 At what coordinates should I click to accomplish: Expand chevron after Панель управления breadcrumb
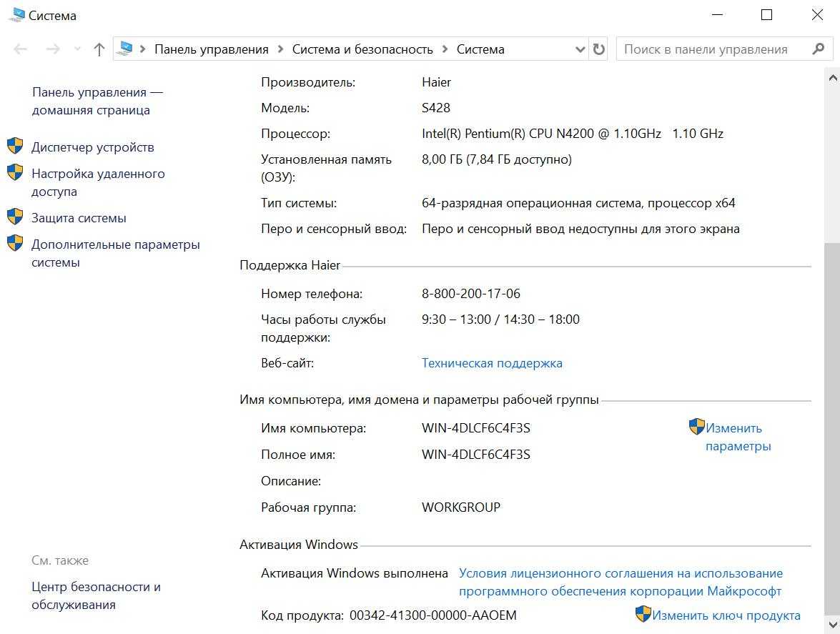(280, 49)
